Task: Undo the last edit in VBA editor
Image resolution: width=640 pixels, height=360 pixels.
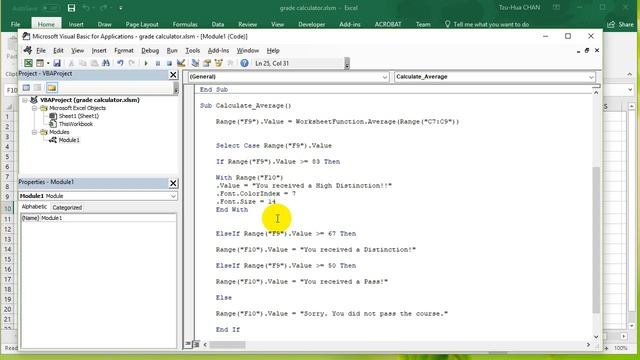Action: pyautogui.click(x=120, y=63)
